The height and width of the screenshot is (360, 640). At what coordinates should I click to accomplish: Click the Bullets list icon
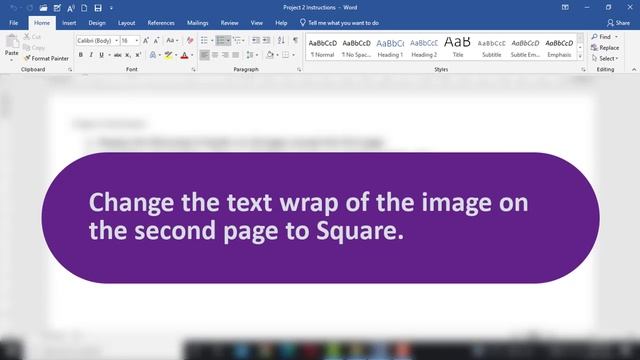(204, 40)
